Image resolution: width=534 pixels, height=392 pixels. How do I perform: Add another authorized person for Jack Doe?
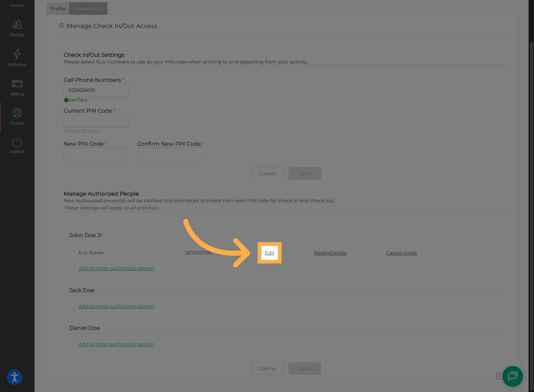[x=116, y=306]
